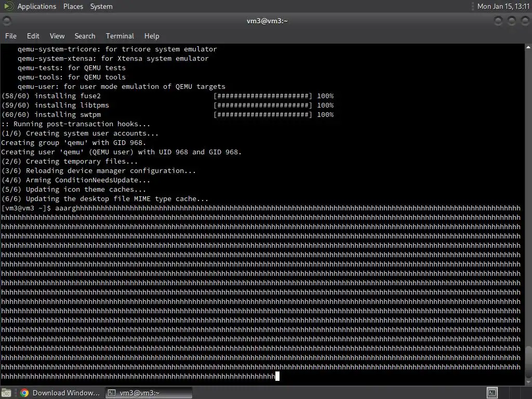Screen dimensions: 532x399
Task: Open the System menu
Action: coord(101,6)
